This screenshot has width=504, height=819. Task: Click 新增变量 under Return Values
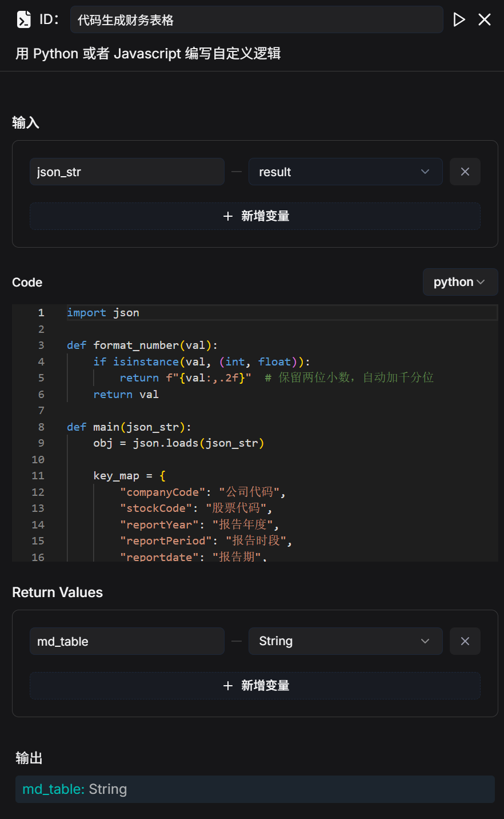pyautogui.click(x=265, y=686)
